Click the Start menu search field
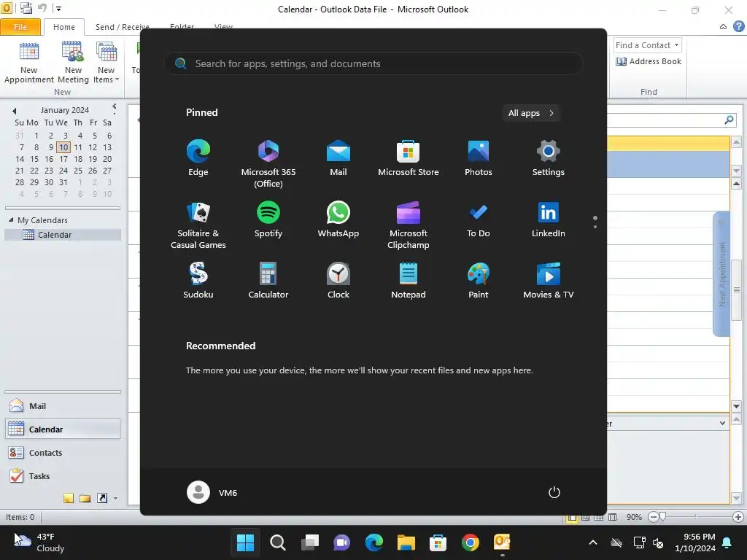The width and height of the screenshot is (747, 560). point(373,64)
